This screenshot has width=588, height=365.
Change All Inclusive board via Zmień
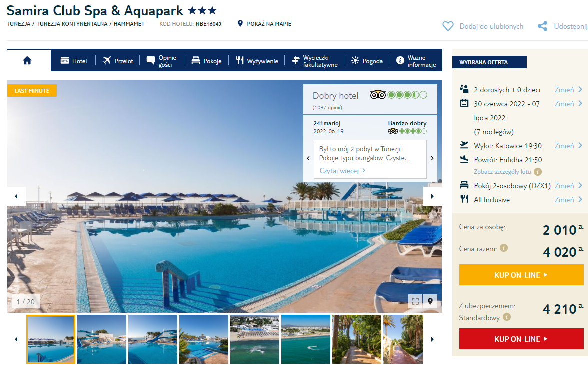(568, 199)
